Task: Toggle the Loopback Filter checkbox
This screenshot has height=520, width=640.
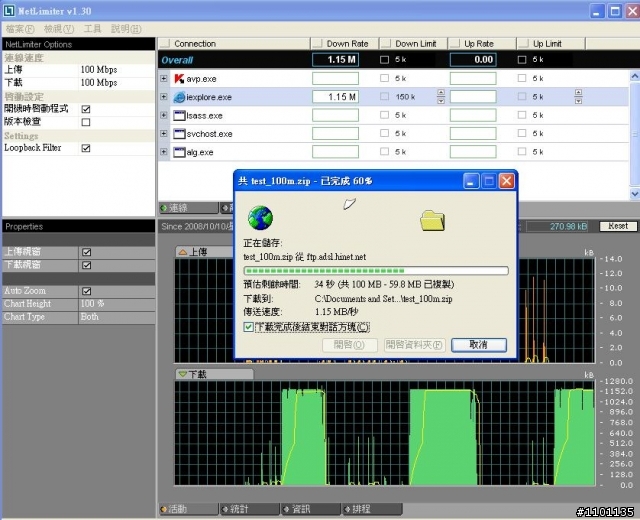Action: coord(86,148)
